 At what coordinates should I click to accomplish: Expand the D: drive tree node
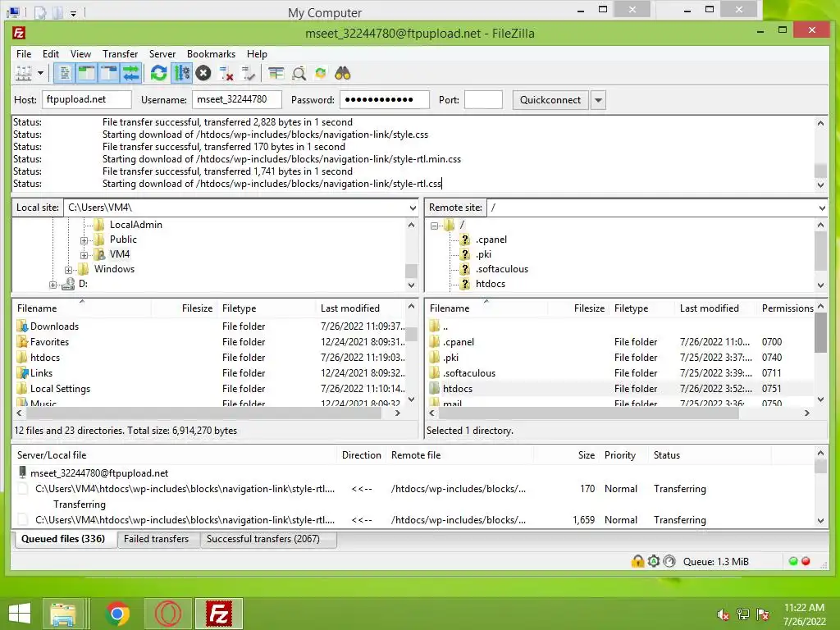[x=52, y=285]
